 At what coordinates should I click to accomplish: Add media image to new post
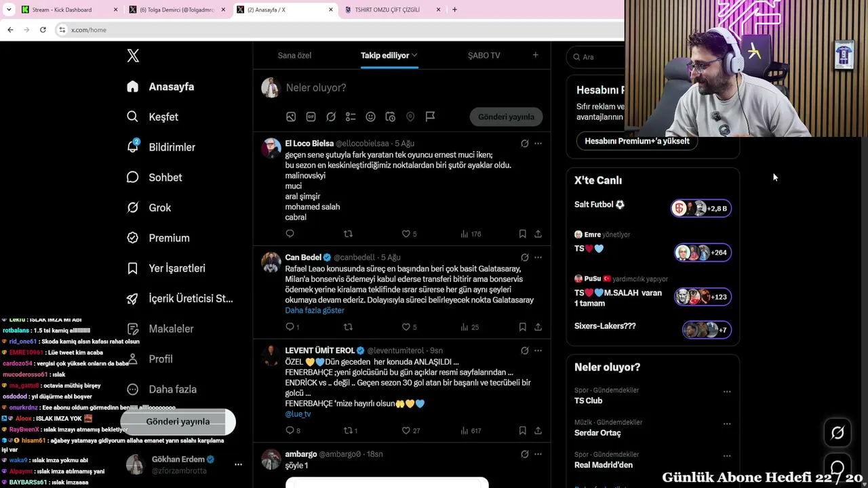[x=291, y=117]
